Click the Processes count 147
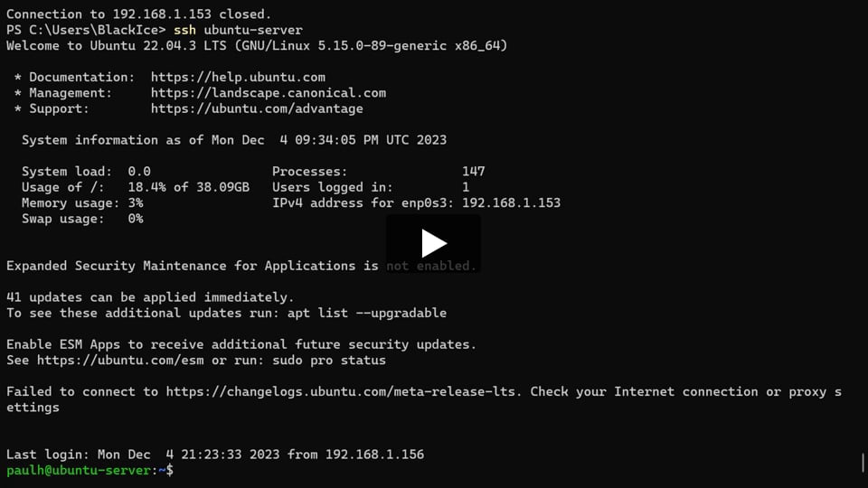 (473, 172)
